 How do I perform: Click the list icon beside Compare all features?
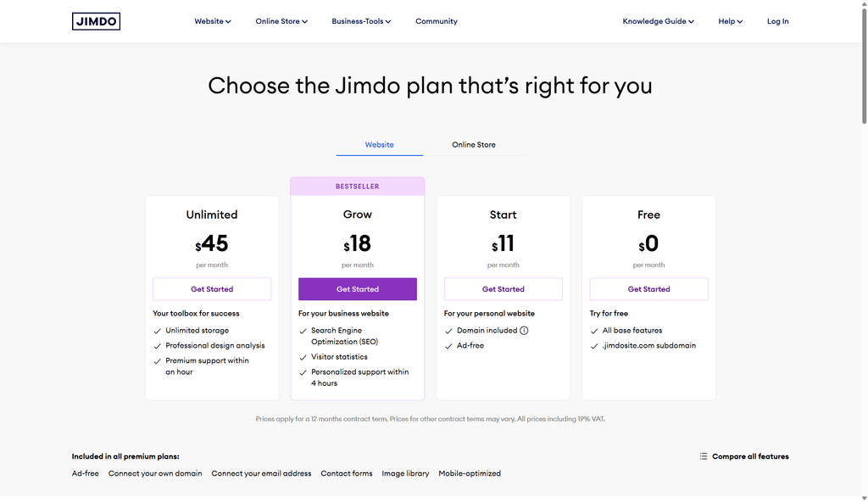point(703,455)
